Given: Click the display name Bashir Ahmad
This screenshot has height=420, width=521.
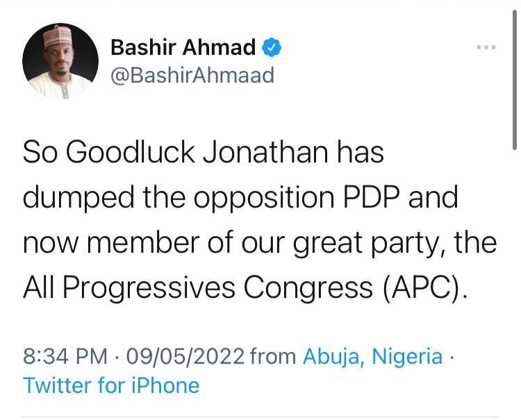Looking at the screenshot, I should (183, 48).
